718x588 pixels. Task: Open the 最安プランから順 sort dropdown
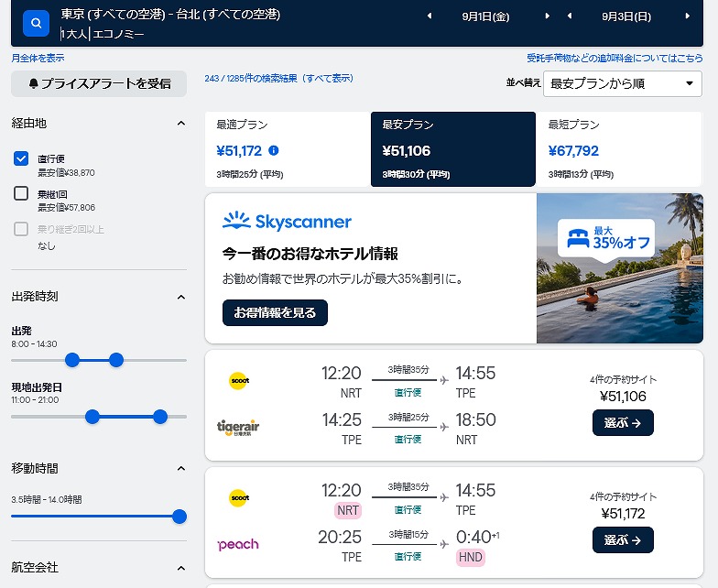pos(623,83)
